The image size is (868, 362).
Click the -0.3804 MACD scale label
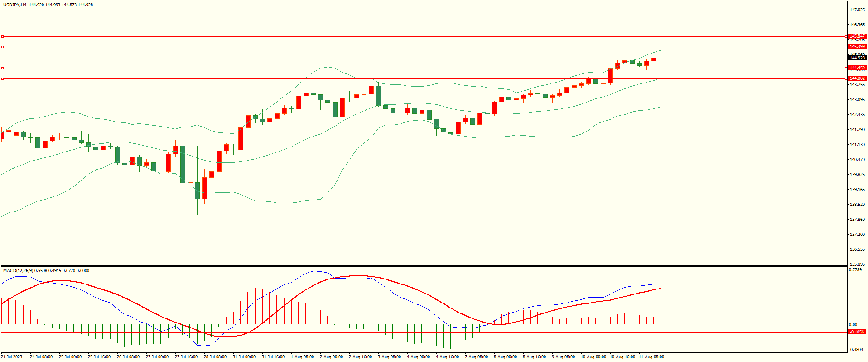(856, 350)
